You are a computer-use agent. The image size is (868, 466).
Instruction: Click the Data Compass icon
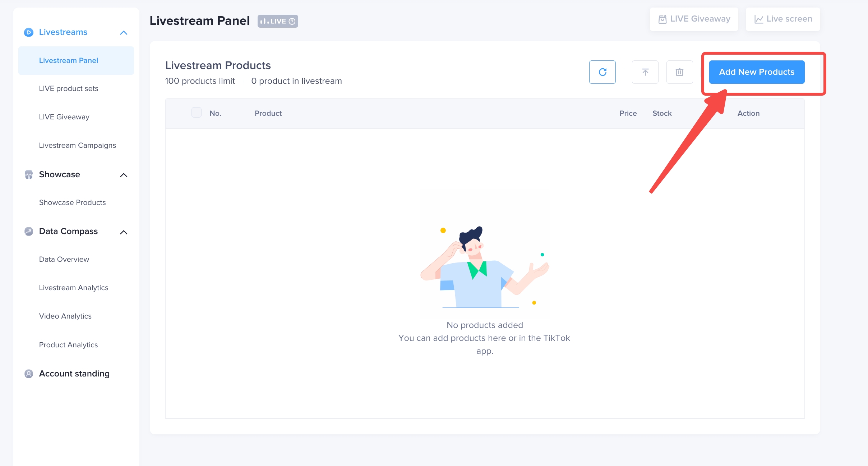(x=29, y=232)
